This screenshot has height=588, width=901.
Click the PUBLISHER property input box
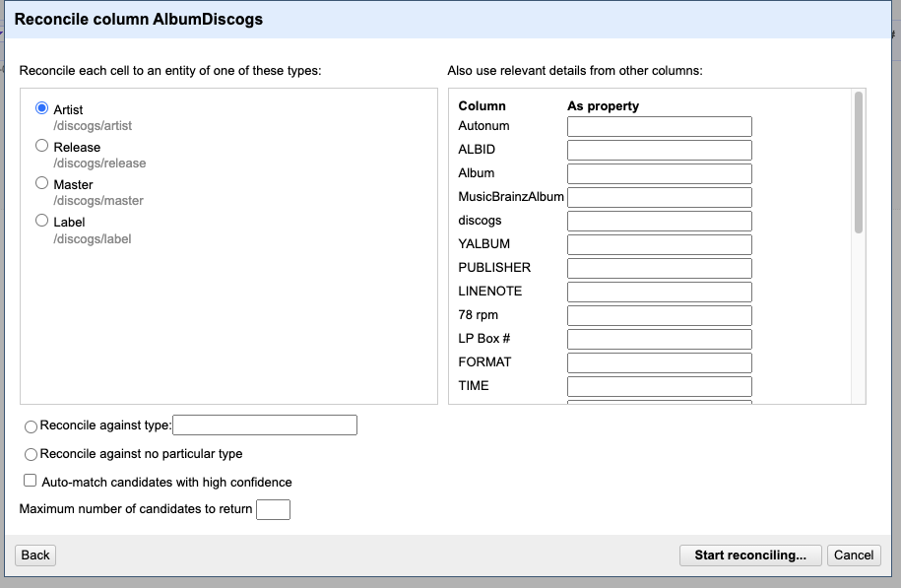(659, 268)
